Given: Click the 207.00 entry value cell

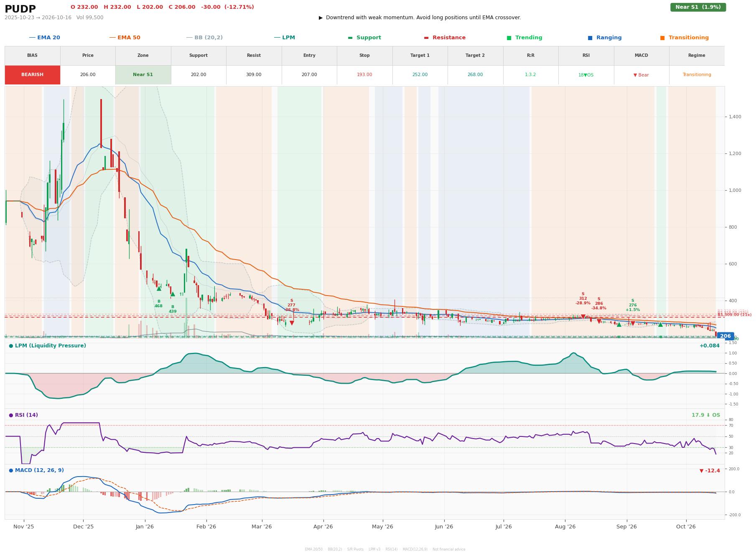Looking at the screenshot, I should pos(309,75).
